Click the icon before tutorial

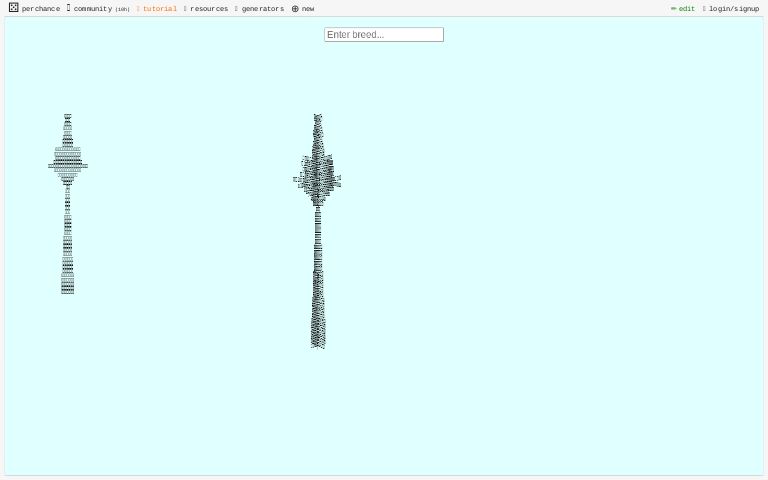138,9
